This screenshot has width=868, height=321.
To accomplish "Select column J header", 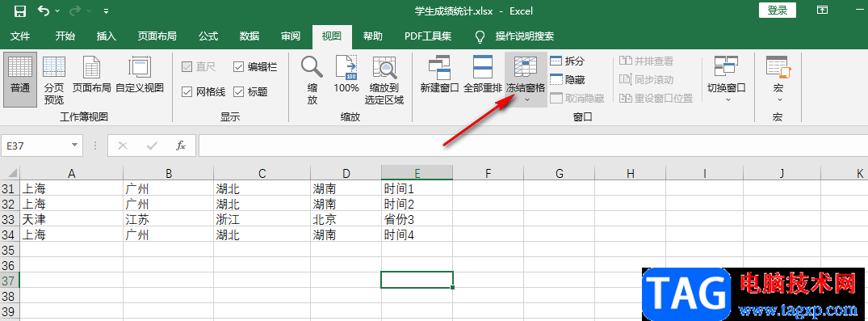I will click(x=782, y=174).
